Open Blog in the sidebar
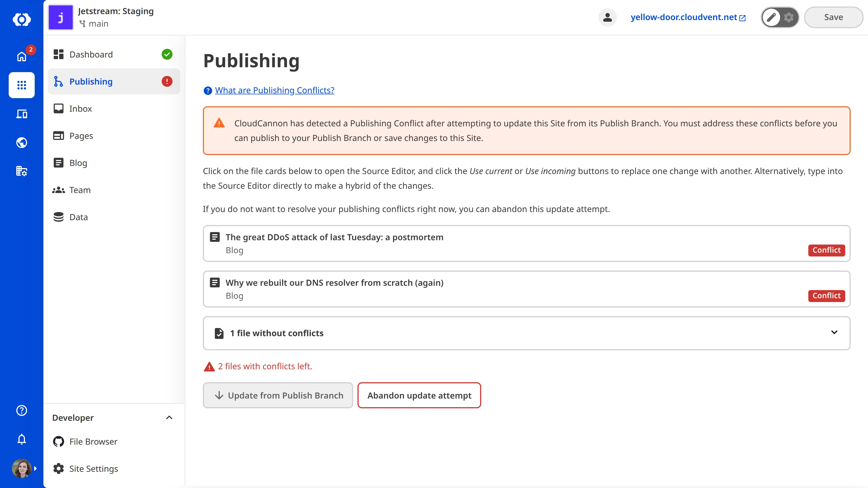The height and width of the screenshot is (488, 868). tap(114, 163)
